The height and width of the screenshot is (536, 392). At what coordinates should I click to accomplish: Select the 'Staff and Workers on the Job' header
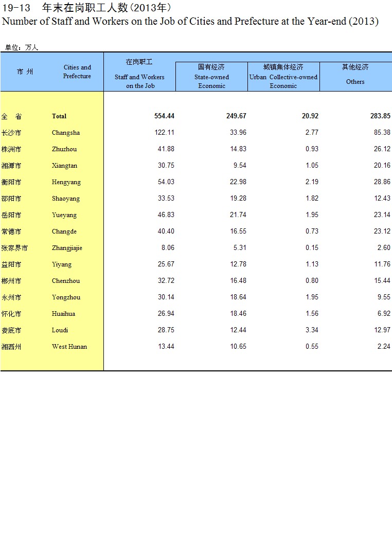(x=139, y=81)
